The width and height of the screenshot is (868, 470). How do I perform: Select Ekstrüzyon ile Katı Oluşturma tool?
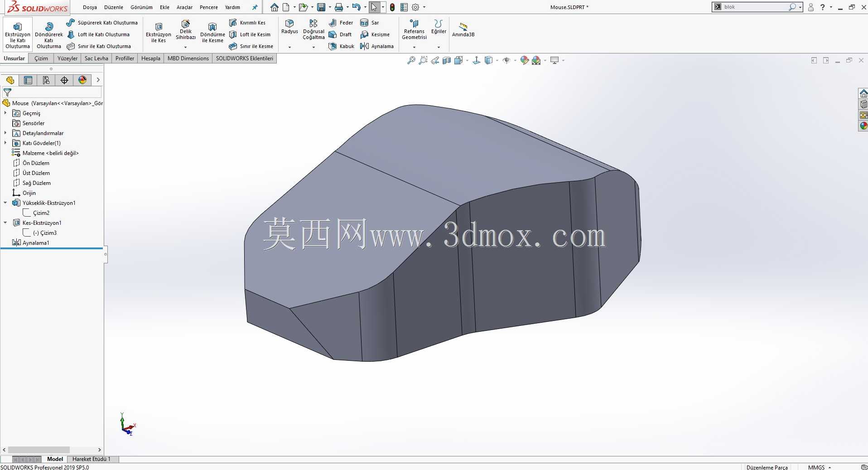click(18, 34)
